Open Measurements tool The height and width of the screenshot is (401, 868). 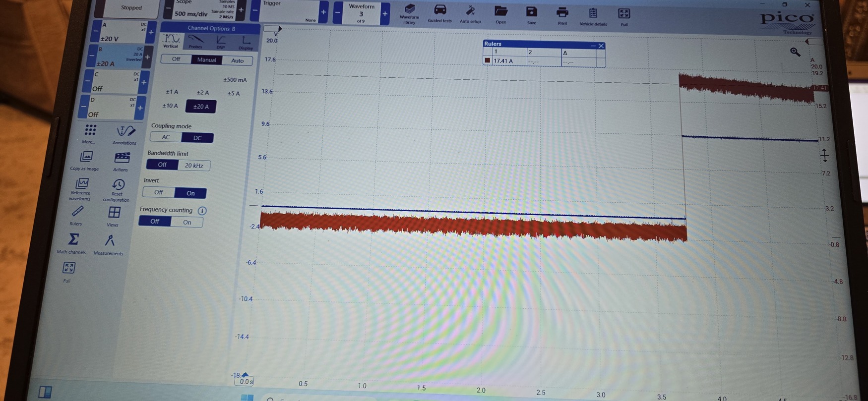pyautogui.click(x=109, y=245)
